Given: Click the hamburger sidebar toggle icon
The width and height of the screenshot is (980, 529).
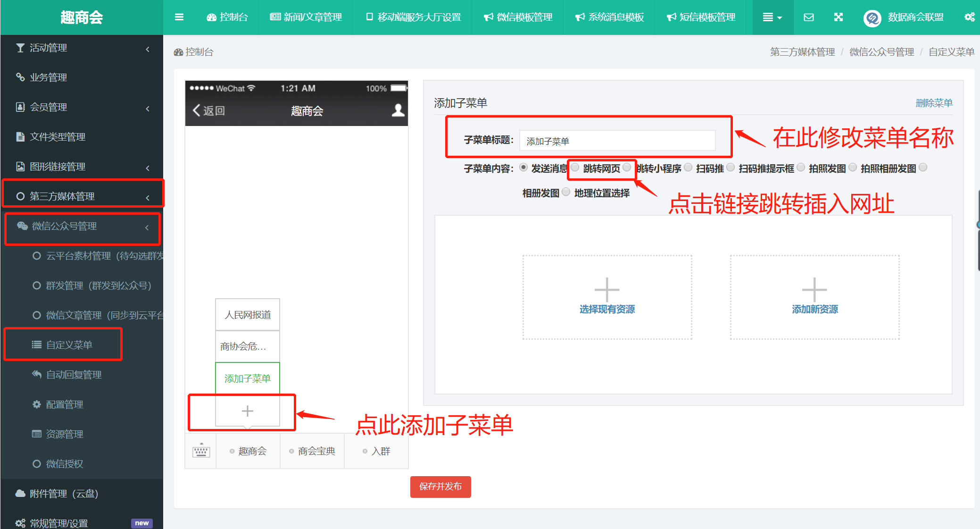Looking at the screenshot, I should click(179, 17).
